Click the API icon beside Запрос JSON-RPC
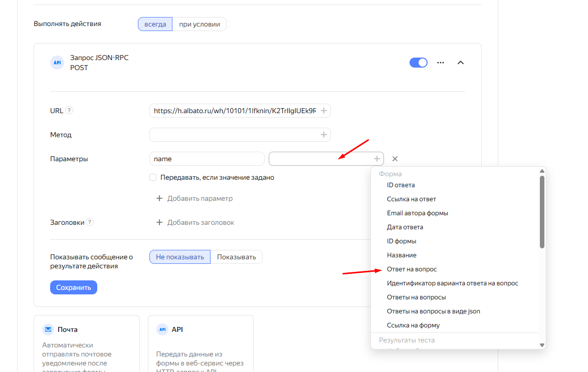Screen dimensions: 588x372 click(x=57, y=63)
